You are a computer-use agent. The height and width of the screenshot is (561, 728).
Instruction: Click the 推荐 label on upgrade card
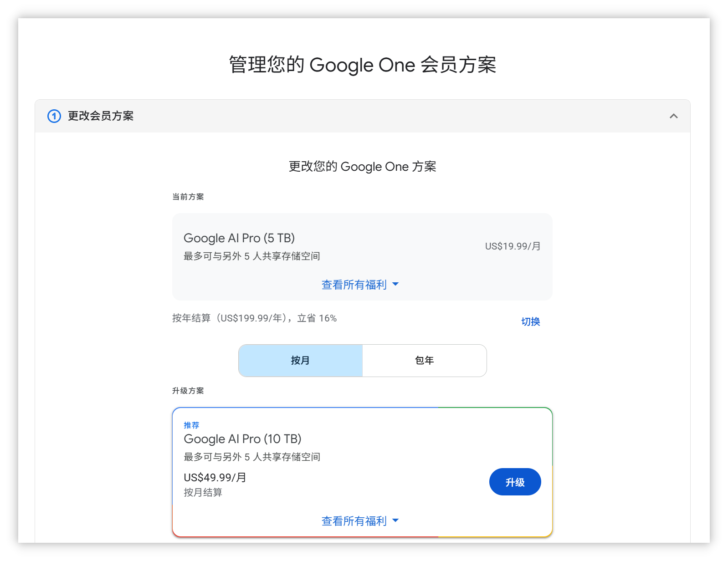click(x=191, y=425)
